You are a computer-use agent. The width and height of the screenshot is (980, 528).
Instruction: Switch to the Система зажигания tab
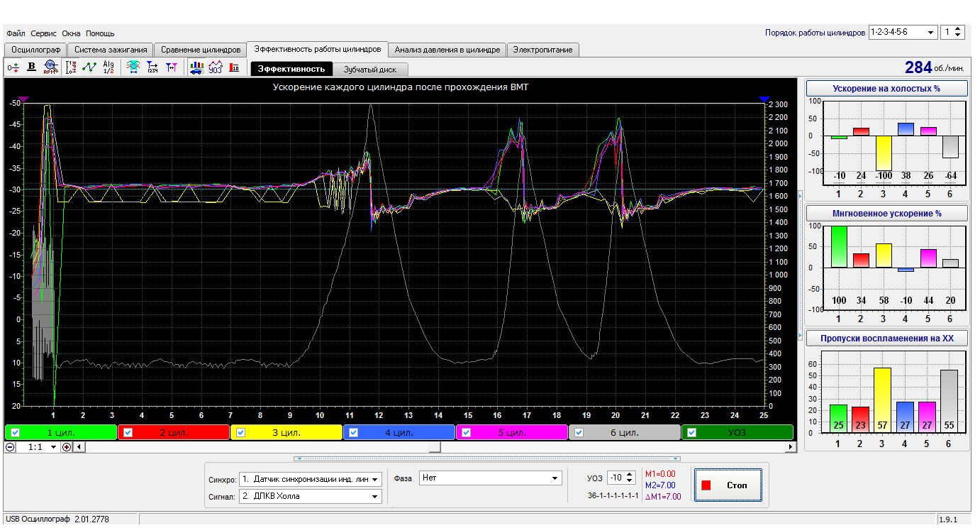coord(111,50)
